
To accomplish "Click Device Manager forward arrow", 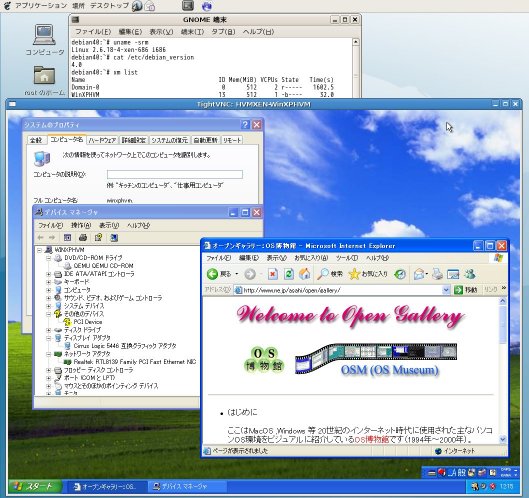I will coord(52,238).
